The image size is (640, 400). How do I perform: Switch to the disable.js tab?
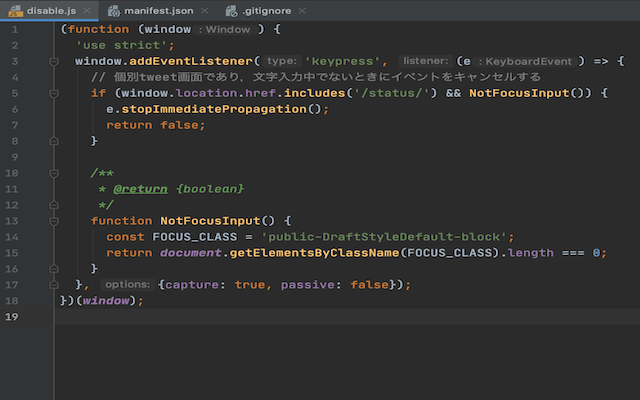click(49, 11)
